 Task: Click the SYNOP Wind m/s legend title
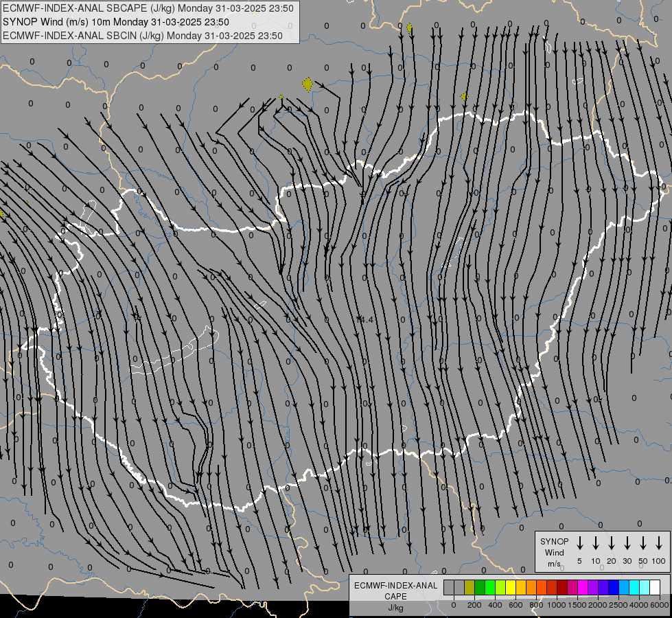pos(554,552)
